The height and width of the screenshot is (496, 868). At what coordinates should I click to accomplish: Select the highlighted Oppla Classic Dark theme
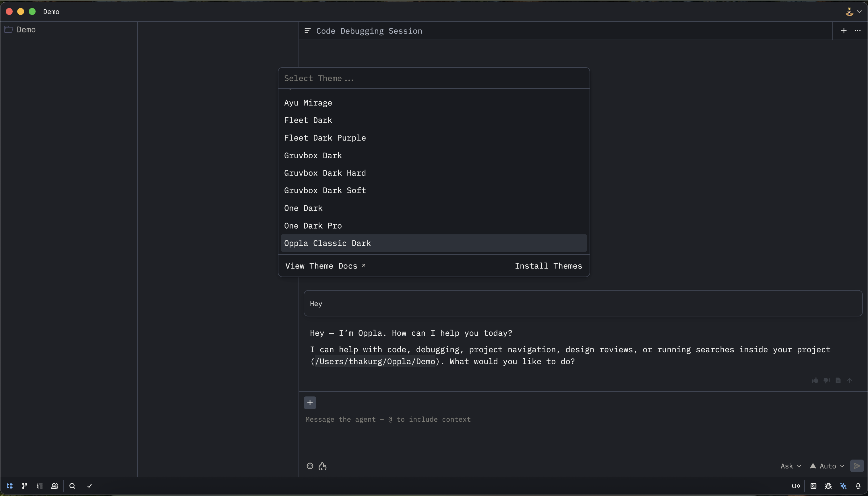coord(434,243)
